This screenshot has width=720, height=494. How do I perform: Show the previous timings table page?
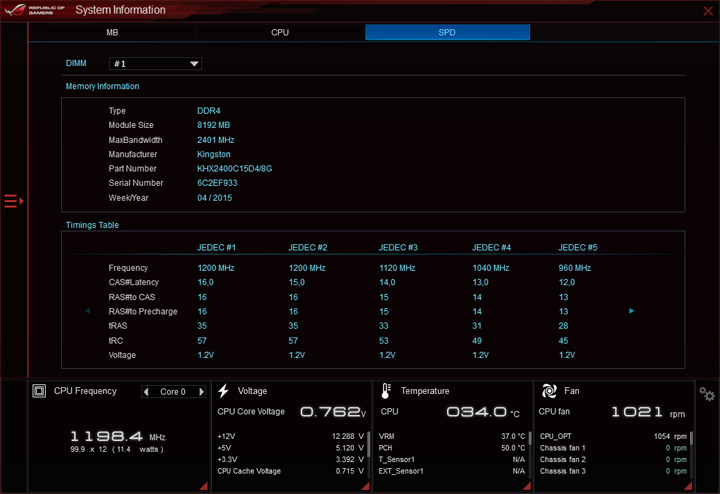click(88, 311)
